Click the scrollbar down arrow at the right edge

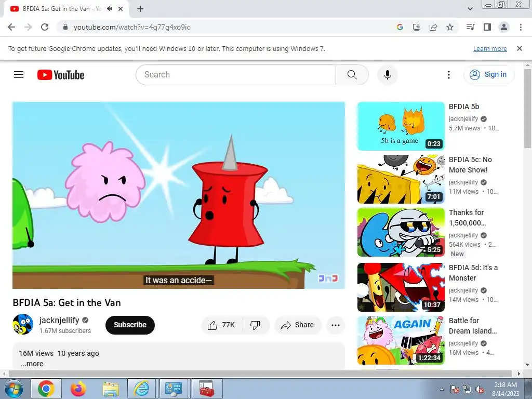click(x=527, y=365)
